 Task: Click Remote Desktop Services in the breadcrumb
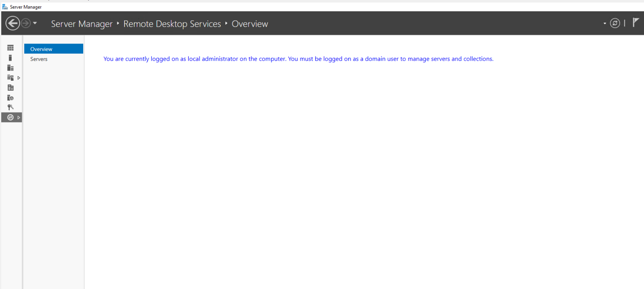click(x=172, y=23)
